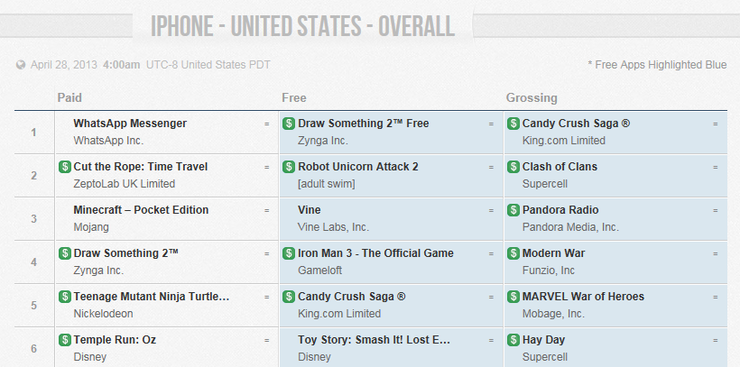Click dollar icon beside Clash of Clans
Screen dimensions: 740x367
(x=513, y=167)
